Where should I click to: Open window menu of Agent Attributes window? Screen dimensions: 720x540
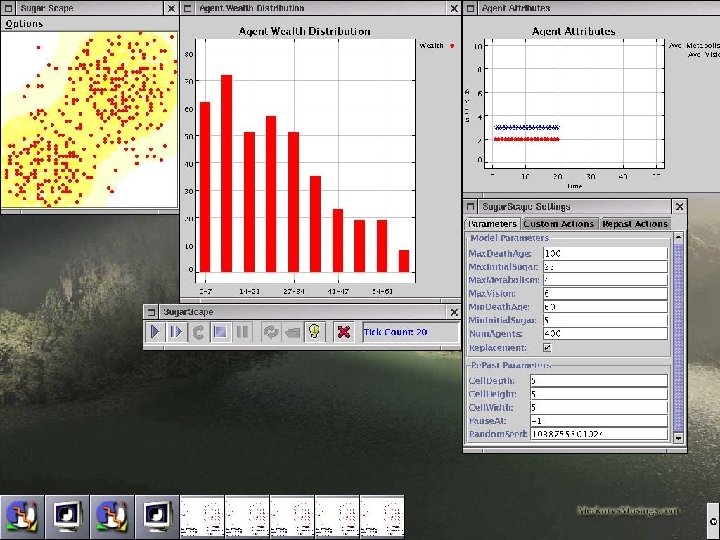click(470, 8)
